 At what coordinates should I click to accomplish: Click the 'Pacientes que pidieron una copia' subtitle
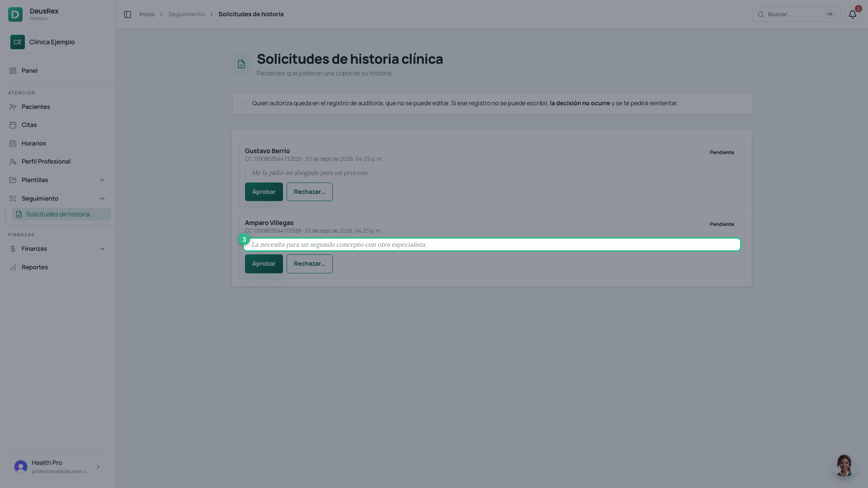(x=325, y=73)
